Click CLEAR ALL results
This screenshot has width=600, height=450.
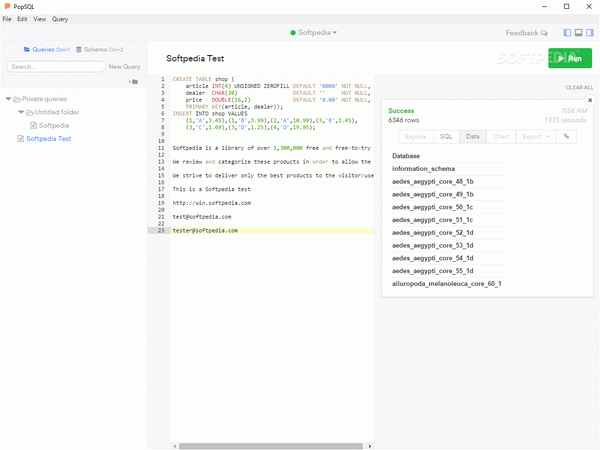(x=579, y=88)
